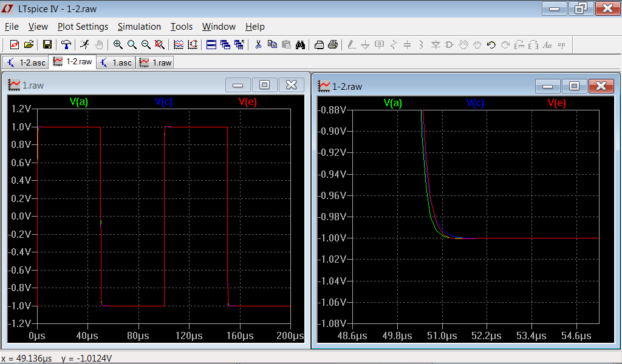This screenshot has height=364, width=622.
Task: Click the Cascade Windows toolbar icon
Action: (x=225, y=44)
